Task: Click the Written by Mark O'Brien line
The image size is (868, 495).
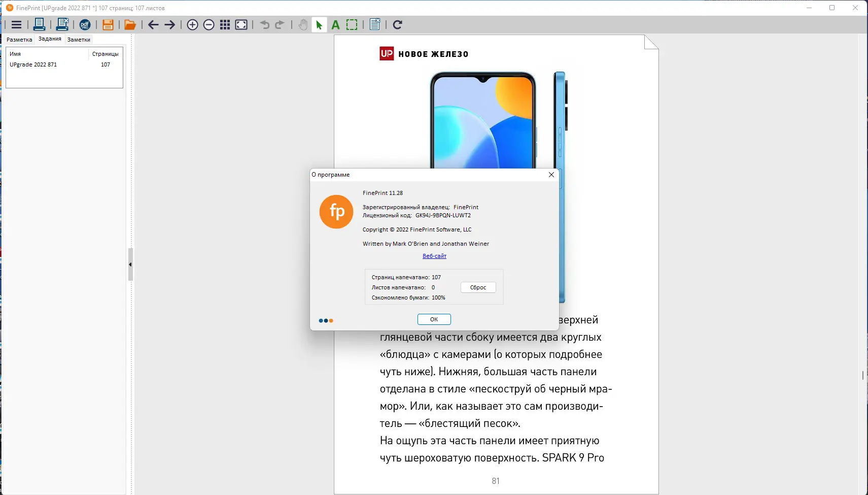Action: coord(426,244)
